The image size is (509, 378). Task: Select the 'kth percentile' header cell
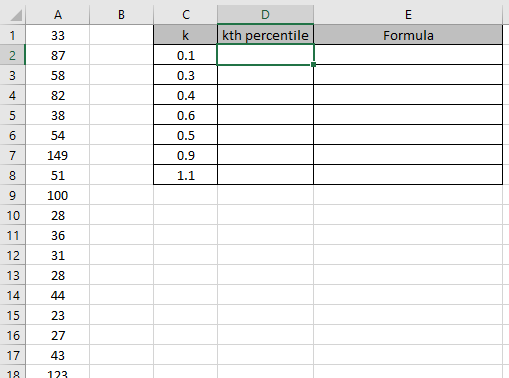pos(265,35)
